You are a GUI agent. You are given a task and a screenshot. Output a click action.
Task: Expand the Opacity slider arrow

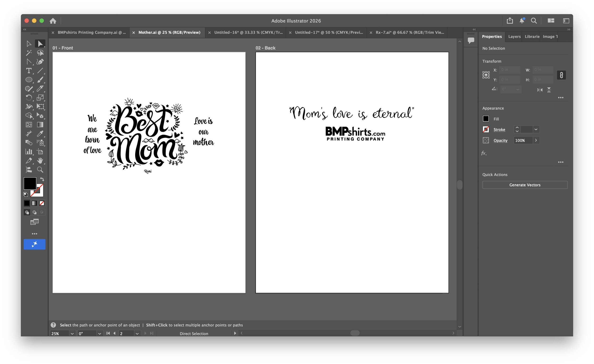click(536, 140)
